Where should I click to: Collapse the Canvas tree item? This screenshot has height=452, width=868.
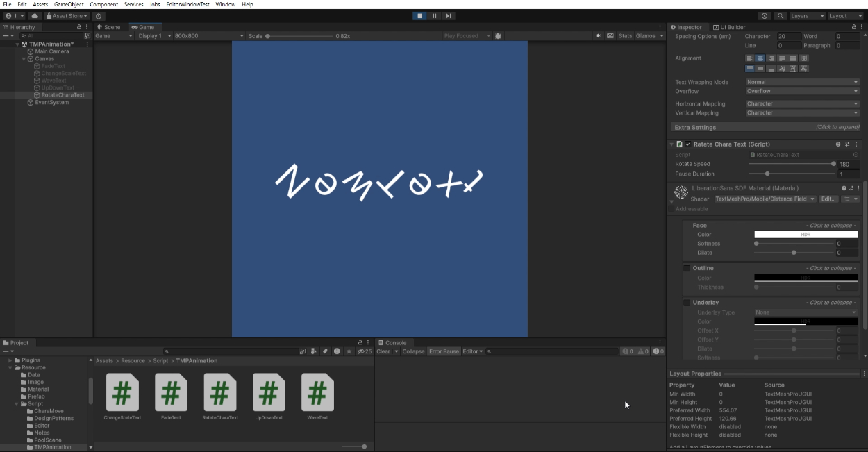click(24, 59)
